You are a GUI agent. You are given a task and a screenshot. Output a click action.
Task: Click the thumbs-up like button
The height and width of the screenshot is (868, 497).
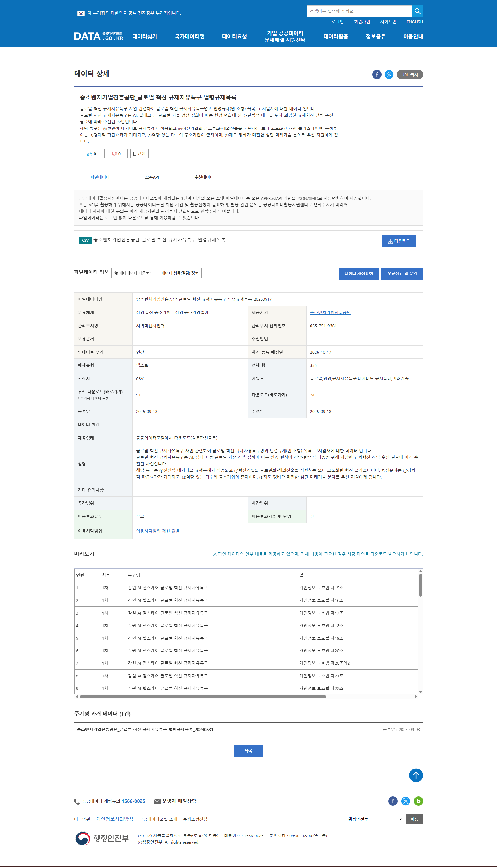[x=92, y=154]
